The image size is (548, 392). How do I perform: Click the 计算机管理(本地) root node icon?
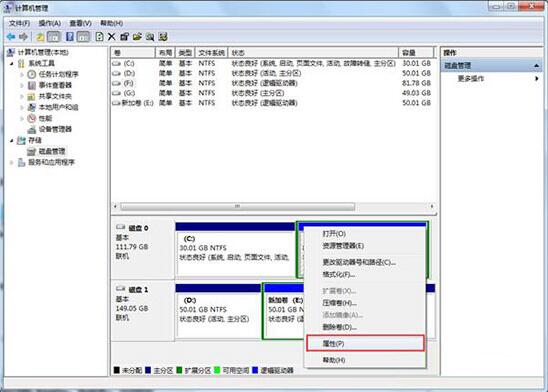[x=11, y=52]
